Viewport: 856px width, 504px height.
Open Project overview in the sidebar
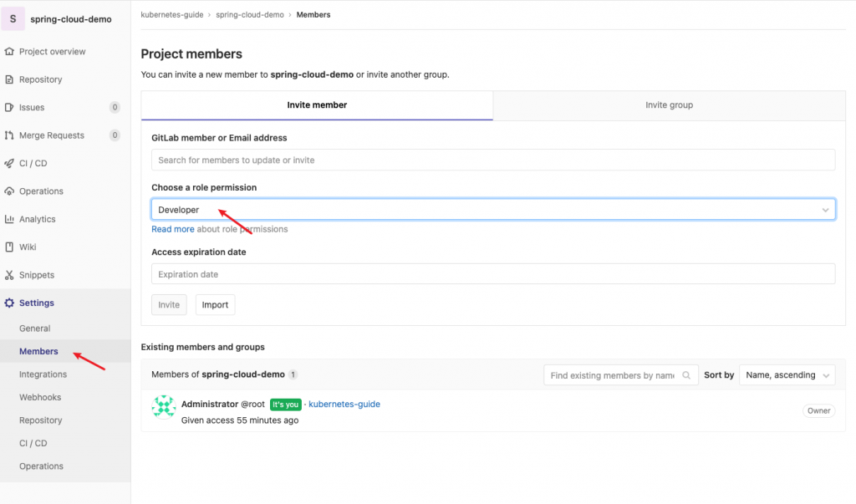click(53, 51)
